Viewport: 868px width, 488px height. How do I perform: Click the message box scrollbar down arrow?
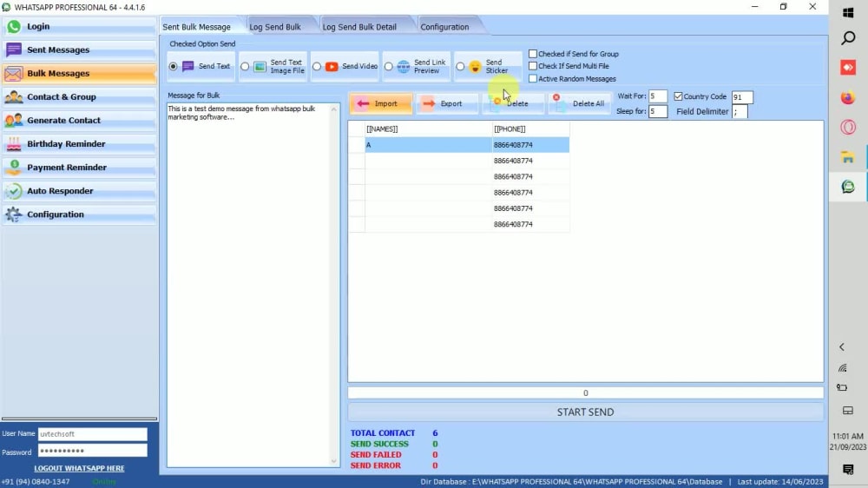334,461
